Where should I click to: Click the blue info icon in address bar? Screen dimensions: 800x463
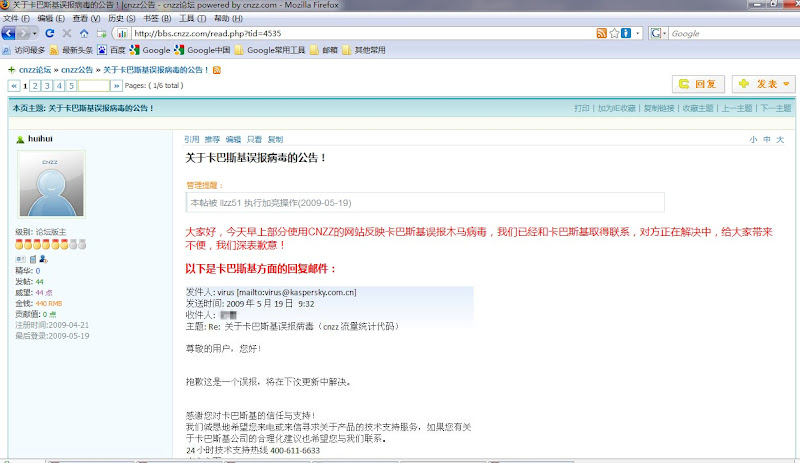626,33
